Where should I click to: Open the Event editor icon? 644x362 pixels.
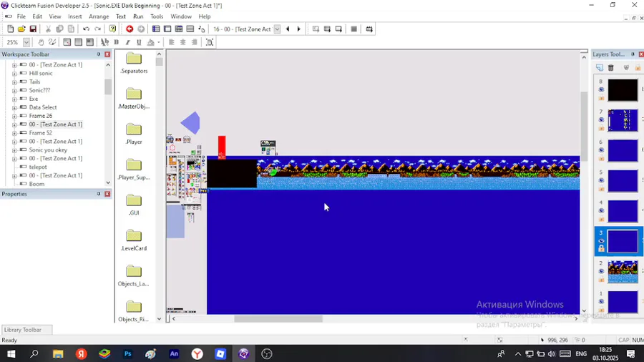coord(179,29)
